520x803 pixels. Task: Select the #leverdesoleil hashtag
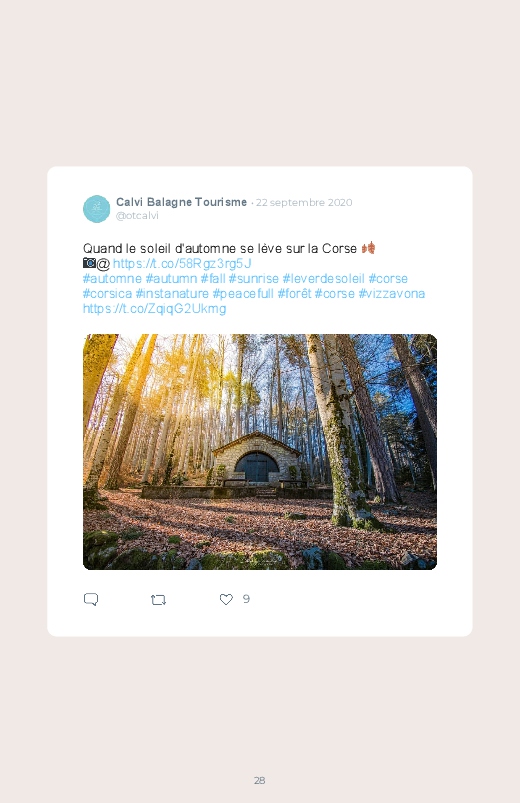pyautogui.click(x=323, y=279)
